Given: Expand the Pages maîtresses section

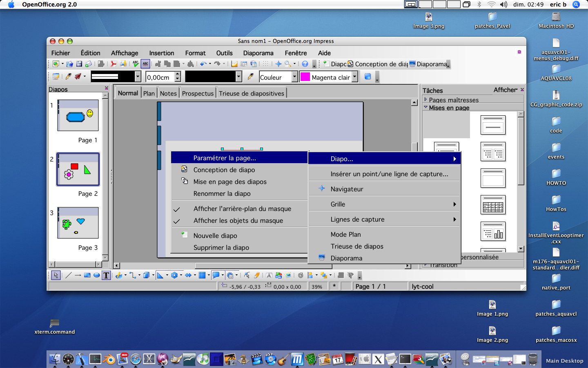Looking at the screenshot, I should (x=473, y=100).
